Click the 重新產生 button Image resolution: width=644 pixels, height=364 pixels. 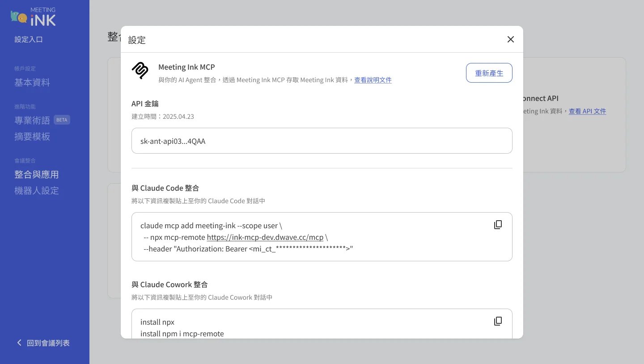[x=489, y=73]
